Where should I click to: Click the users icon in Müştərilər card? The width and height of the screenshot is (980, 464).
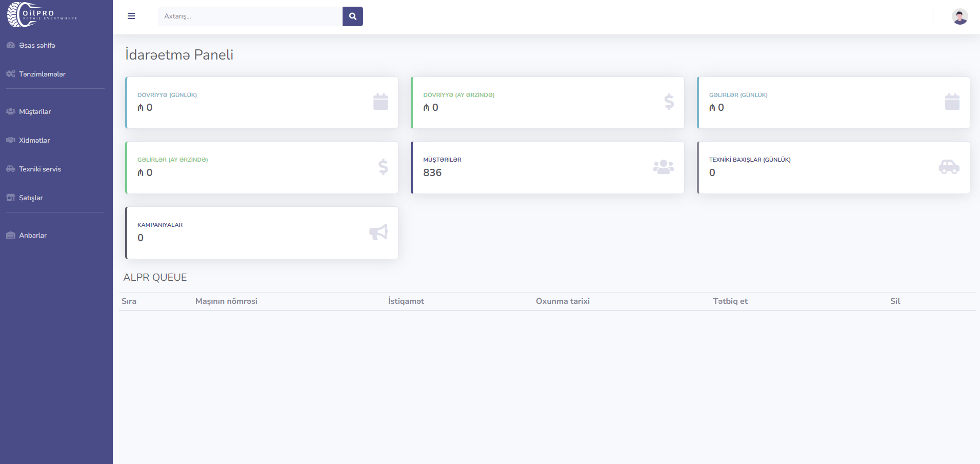point(663,167)
